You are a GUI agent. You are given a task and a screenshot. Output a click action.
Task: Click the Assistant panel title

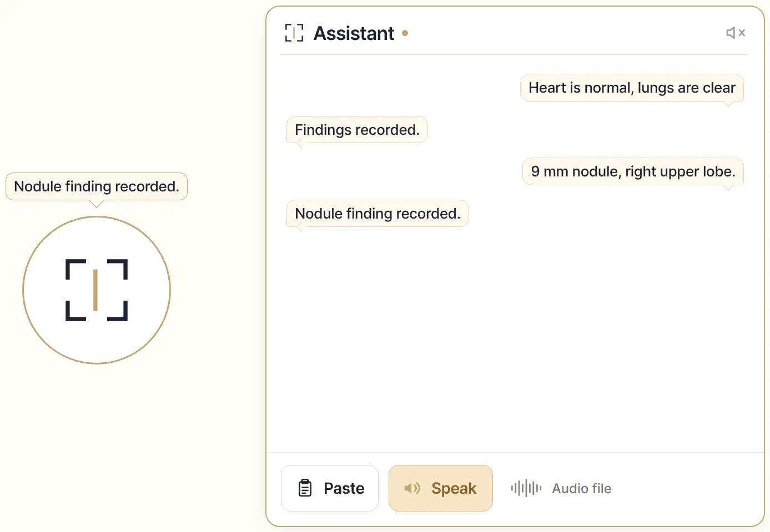pos(354,33)
